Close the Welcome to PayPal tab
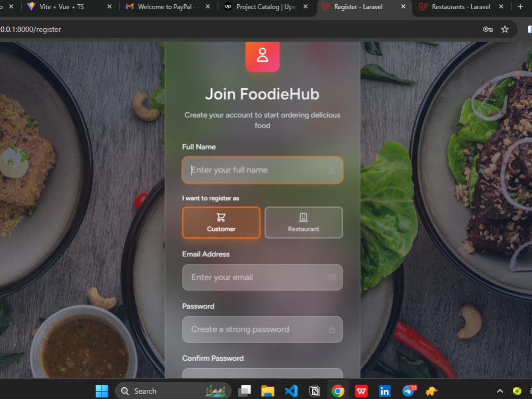This screenshot has height=399, width=532. [x=207, y=6]
